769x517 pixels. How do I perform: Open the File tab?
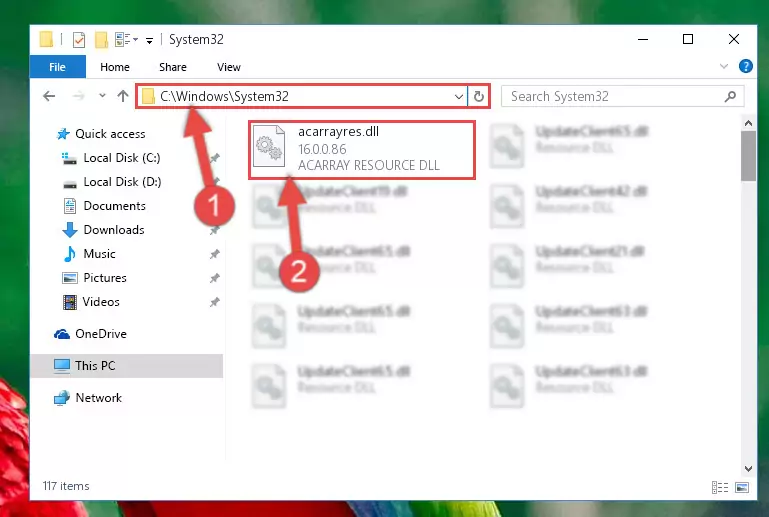click(57, 67)
